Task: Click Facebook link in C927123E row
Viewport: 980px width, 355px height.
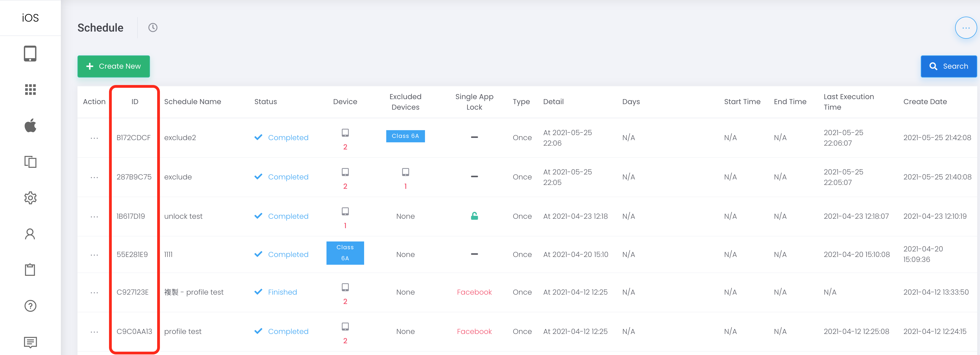Action: click(x=474, y=292)
